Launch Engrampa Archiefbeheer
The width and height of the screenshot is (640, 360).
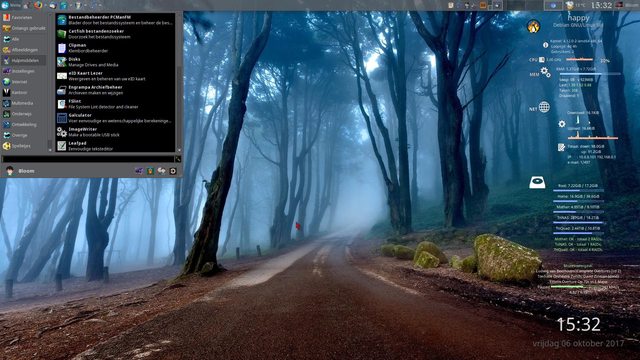116,90
